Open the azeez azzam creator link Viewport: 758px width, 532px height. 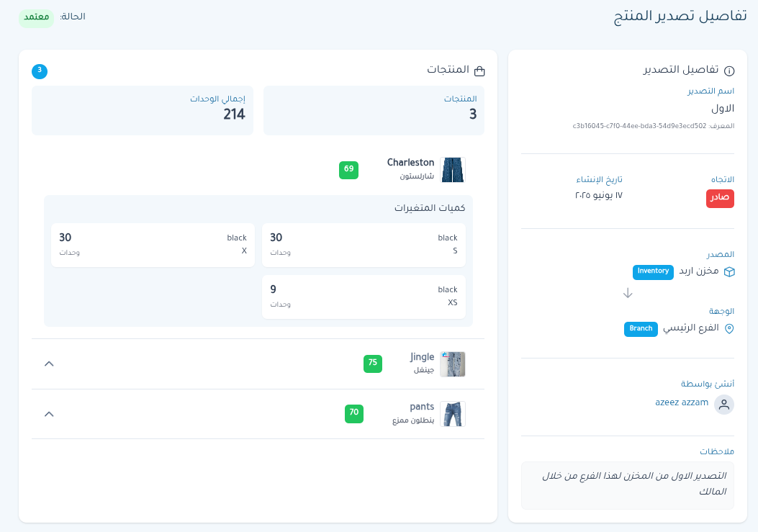tap(681, 402)
